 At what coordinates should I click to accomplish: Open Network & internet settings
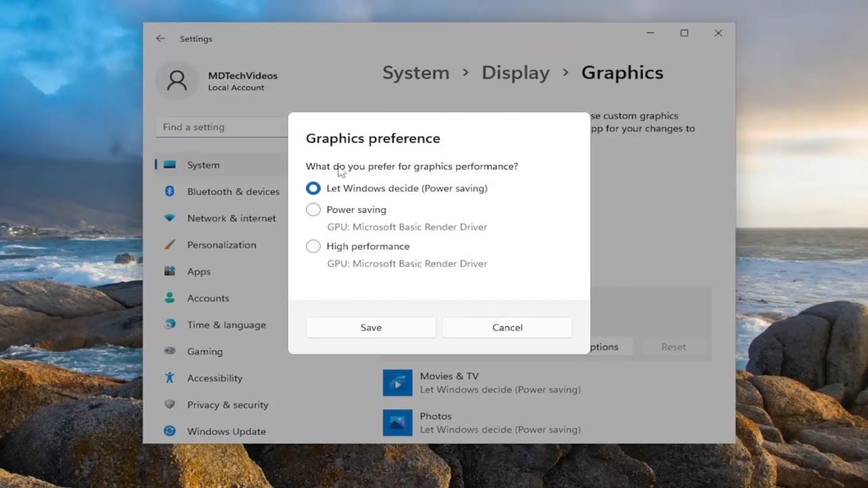[x=231, y=218]
